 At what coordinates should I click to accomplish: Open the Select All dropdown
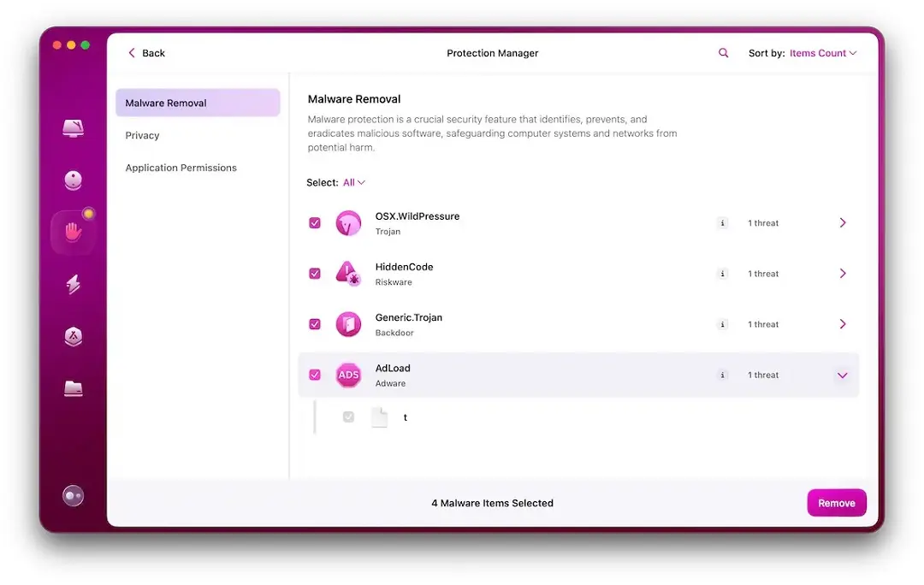[x=353, y=183]
